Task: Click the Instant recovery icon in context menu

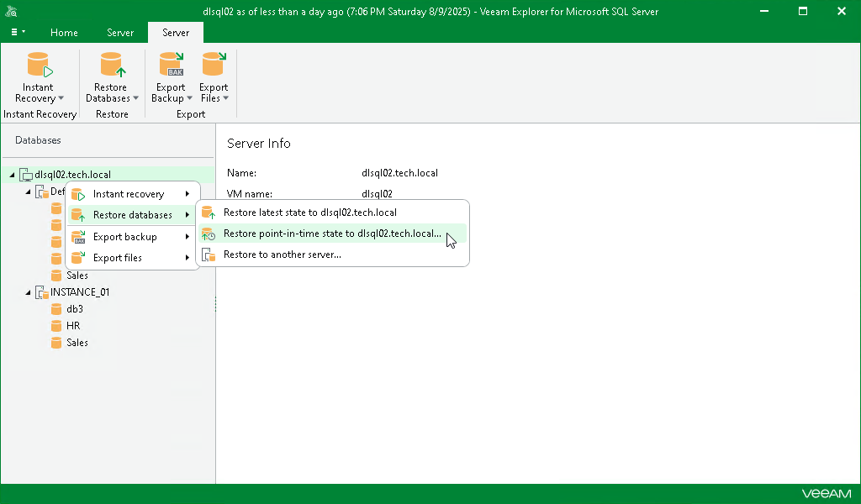Action: coord(79,193)
